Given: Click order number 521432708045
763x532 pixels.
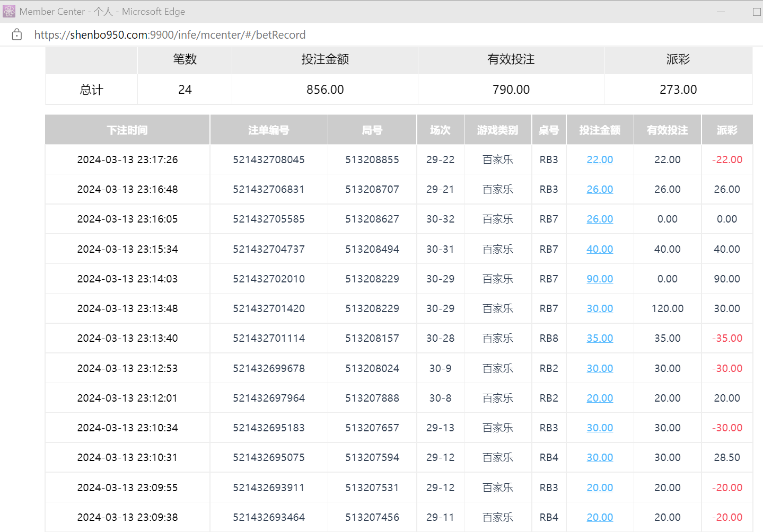Looking at the screenshot, I should 269,159.
